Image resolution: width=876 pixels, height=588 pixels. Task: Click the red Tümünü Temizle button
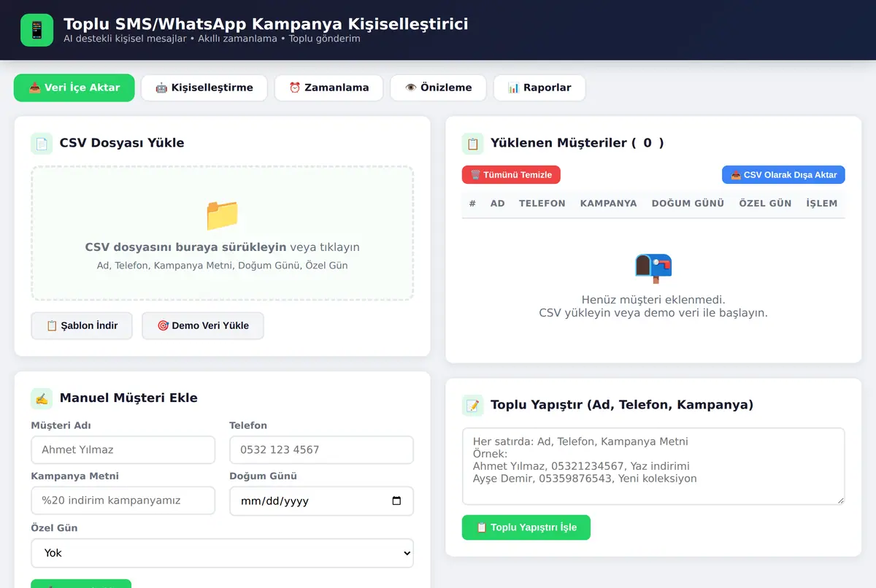pyautogui.click(x=511, y=175)
